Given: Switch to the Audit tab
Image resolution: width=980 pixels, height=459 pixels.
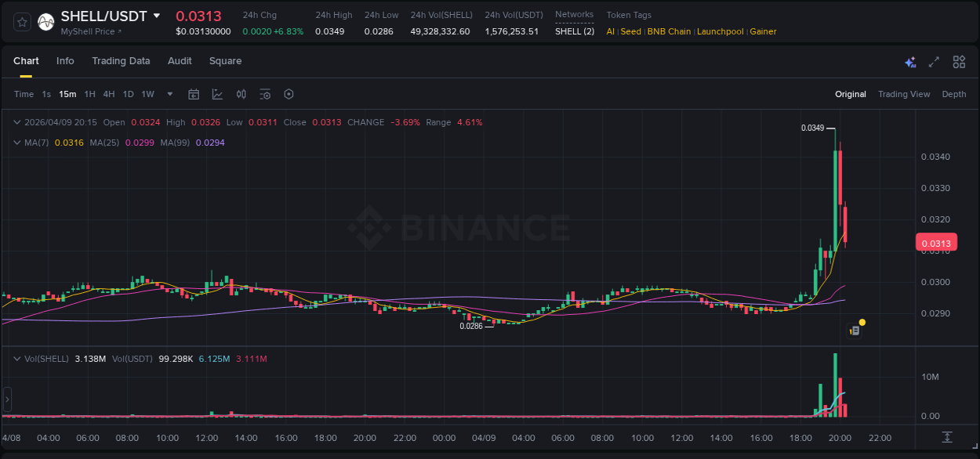Looking at the screenshot, I should [180, 60].
